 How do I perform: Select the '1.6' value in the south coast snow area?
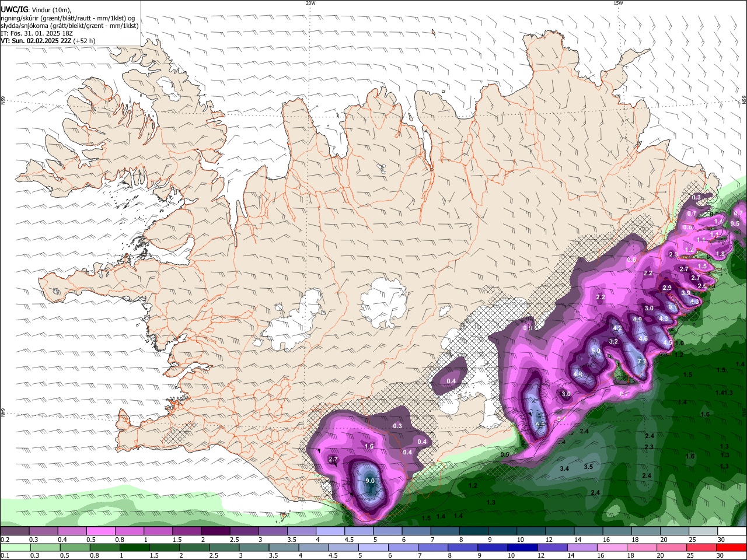[x=369, y=446]
